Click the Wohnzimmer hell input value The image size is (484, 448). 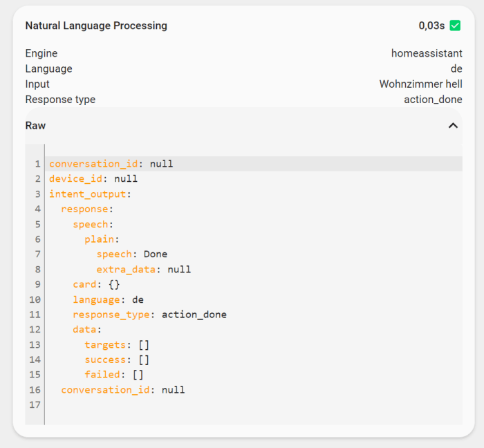pyautogui.click(x=420, y=84)
